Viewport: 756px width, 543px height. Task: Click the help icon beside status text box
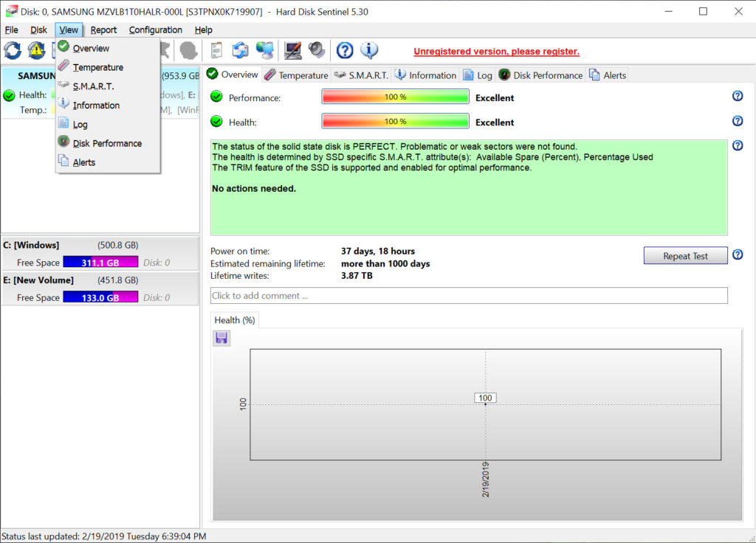(x=738, y=145)
